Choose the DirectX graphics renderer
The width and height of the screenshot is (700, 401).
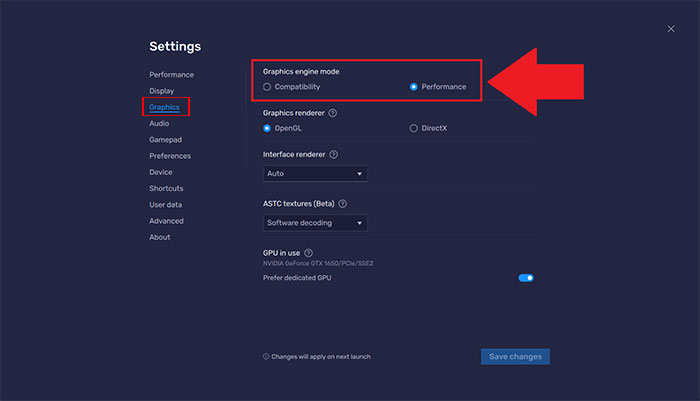[414, 128]
